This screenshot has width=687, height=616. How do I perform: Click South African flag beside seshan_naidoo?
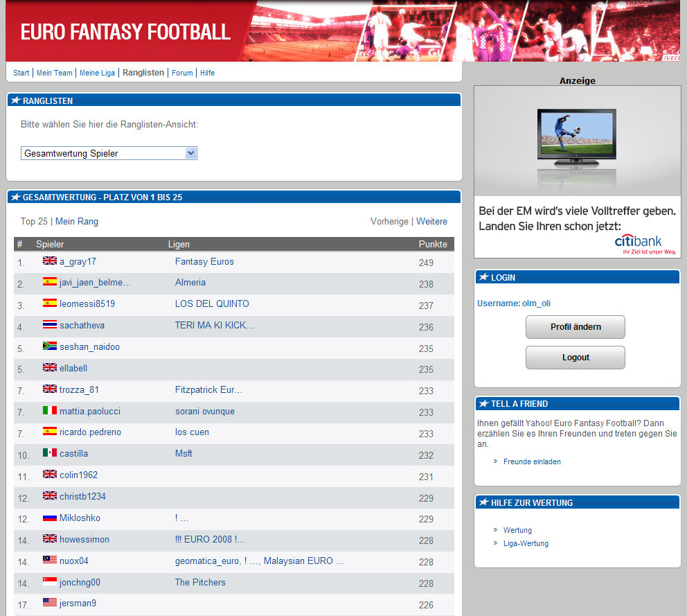pos(50,346)
